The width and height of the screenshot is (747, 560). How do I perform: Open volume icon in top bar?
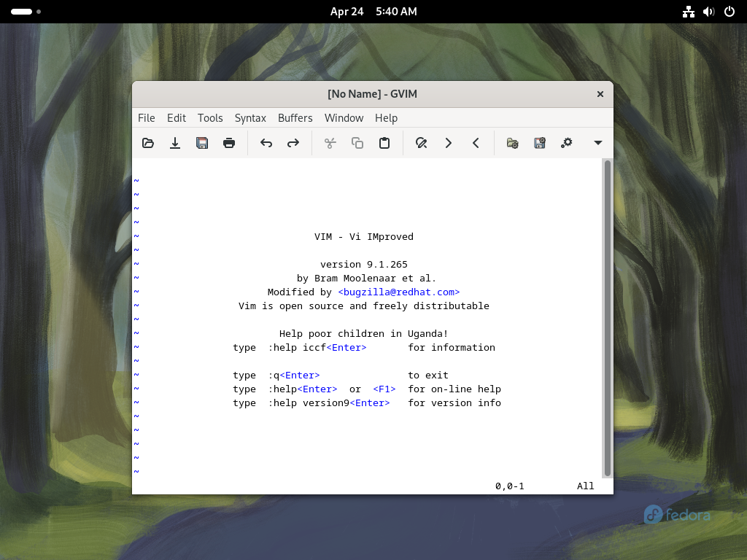click(709, 12)
